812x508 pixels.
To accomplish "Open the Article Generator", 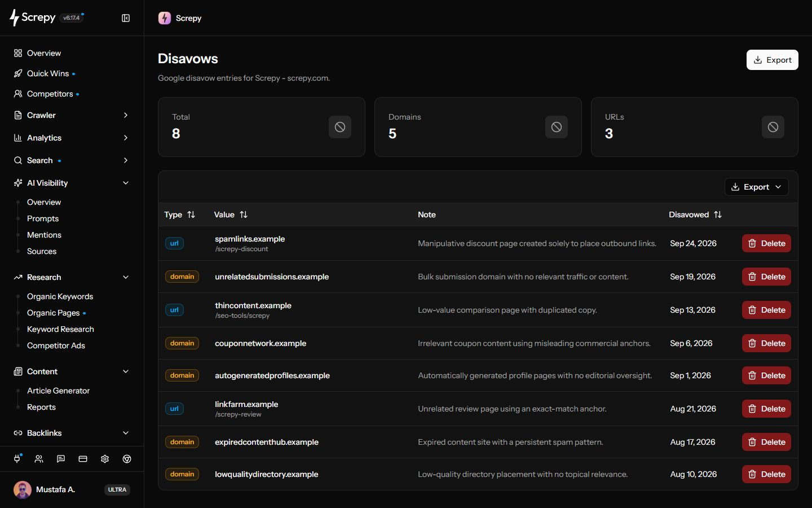I will [x=58, y=391].
